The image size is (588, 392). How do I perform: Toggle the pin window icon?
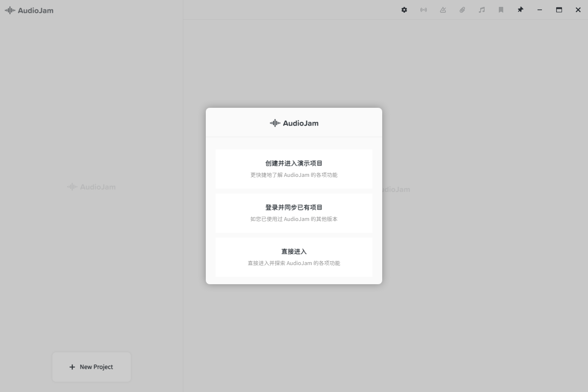(520, 10)
